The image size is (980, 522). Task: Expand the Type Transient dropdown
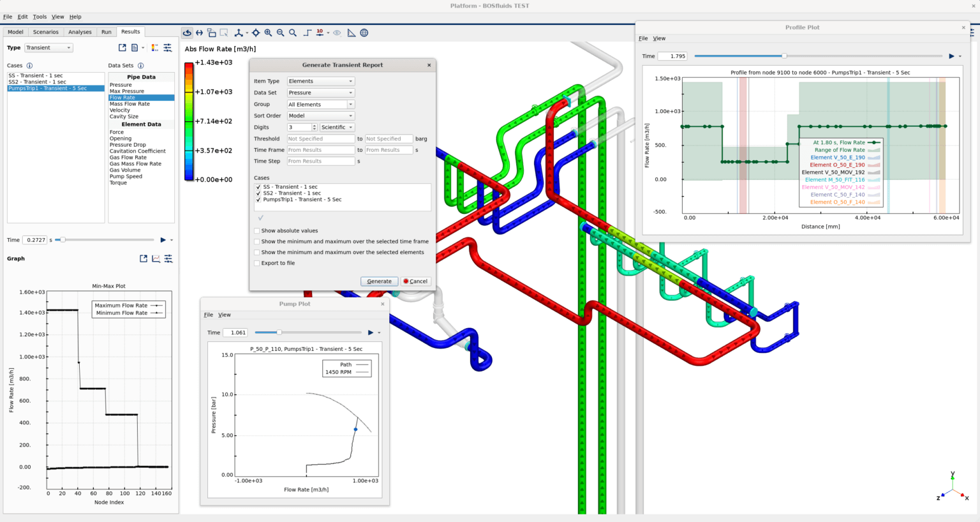[x=48, y=48]
